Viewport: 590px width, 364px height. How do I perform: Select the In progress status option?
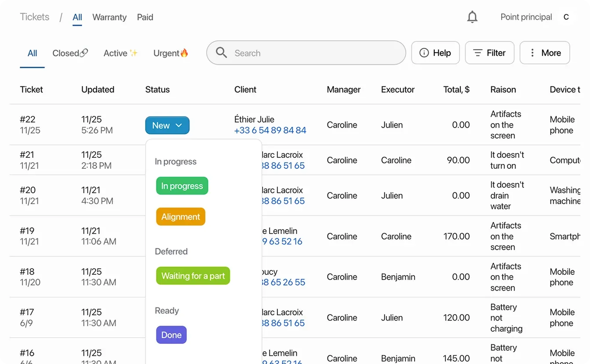tap(182, 186)
